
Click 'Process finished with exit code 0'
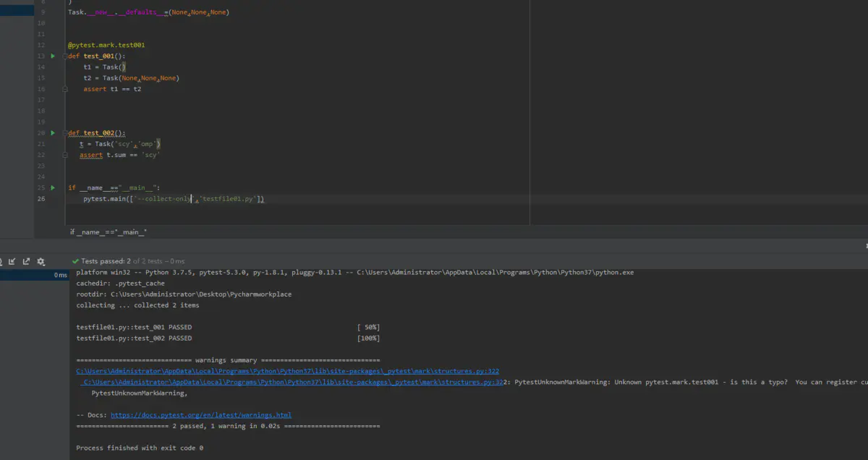point(140,448)
